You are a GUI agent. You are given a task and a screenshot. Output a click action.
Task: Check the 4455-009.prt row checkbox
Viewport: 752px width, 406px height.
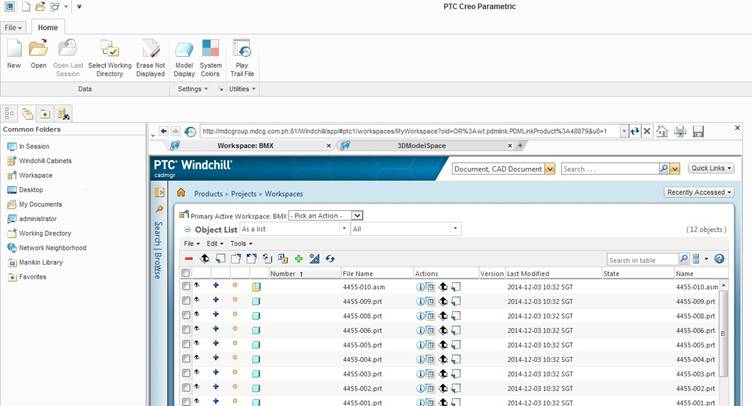(186, 301)
